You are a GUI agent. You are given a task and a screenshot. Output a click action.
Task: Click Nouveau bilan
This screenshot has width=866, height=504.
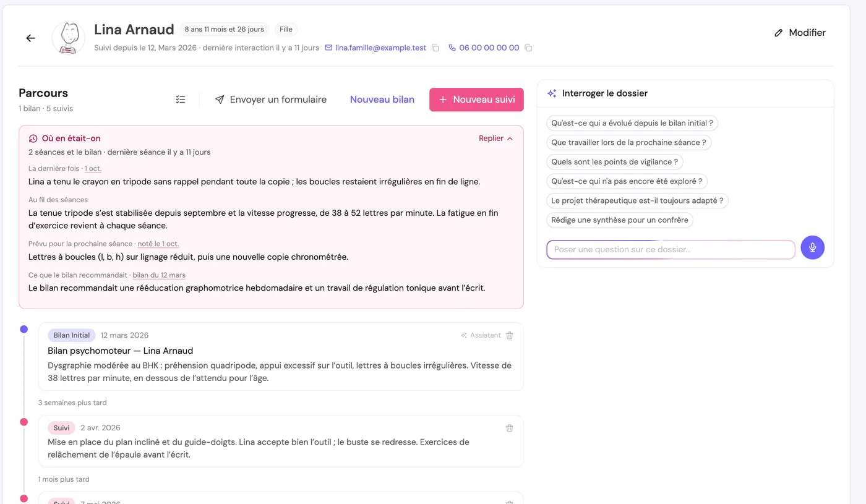pos(382,100)
